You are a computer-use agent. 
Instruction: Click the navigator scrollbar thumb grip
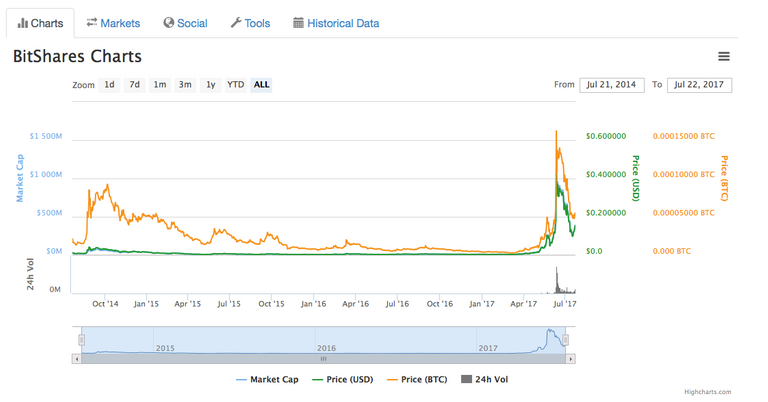pos(323,359)
